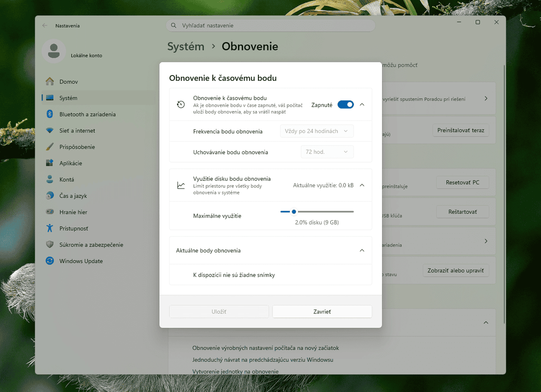
Task: Click the Zavrieť button
Action: click(322, 312)
